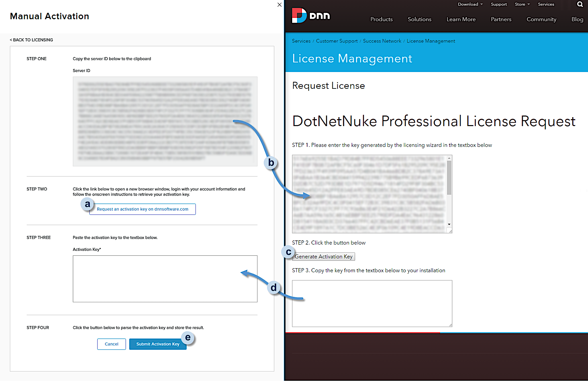Close the Manual Activation panel

tap(279, 5)
